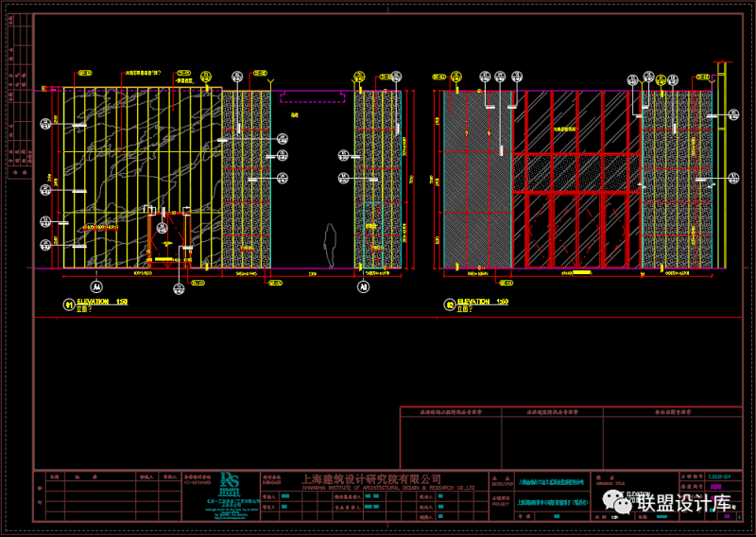Click the magenta dashed rectangle above the opening
Image resolution: width=756 pixels, height=537 pixels.
(313, 96)
